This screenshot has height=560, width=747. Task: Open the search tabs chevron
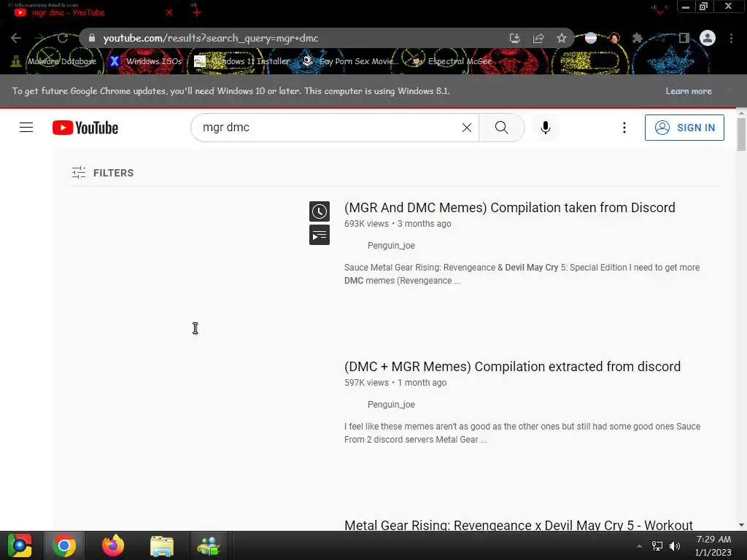pos(659,12)
